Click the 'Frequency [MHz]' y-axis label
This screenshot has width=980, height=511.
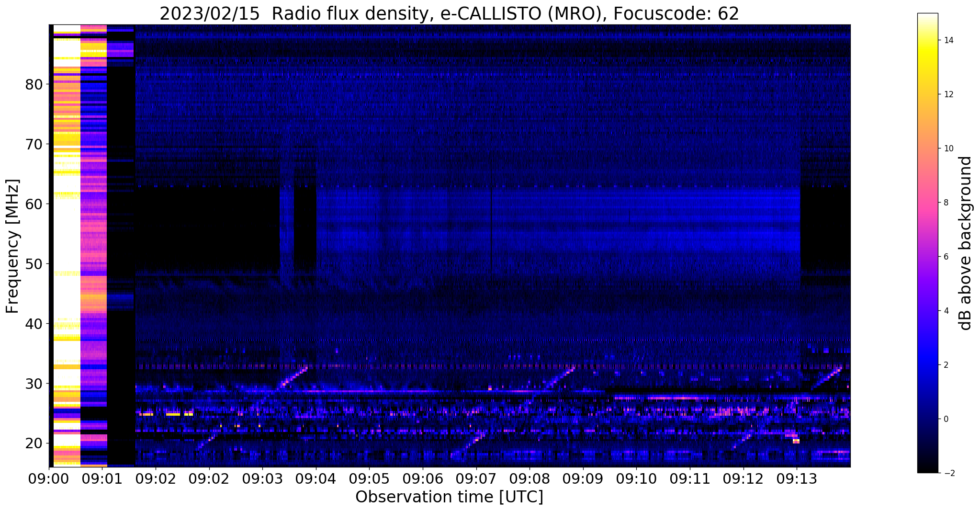(13, 246)
